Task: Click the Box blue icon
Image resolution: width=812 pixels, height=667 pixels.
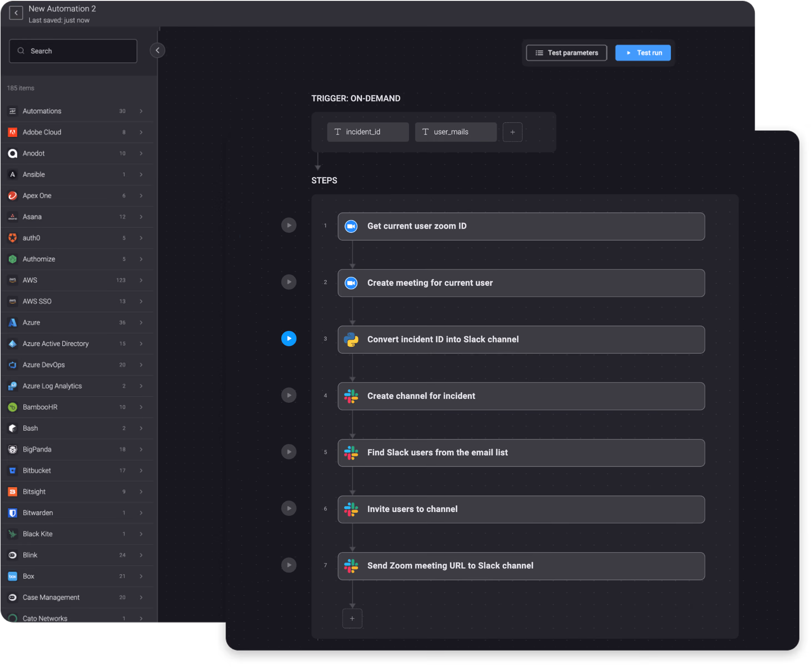Action: (x=13, y=577)
